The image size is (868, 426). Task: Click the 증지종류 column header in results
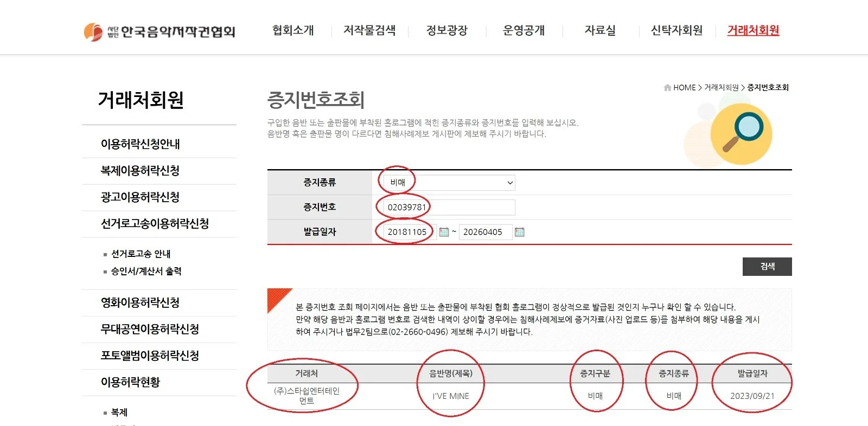[674, 373]
